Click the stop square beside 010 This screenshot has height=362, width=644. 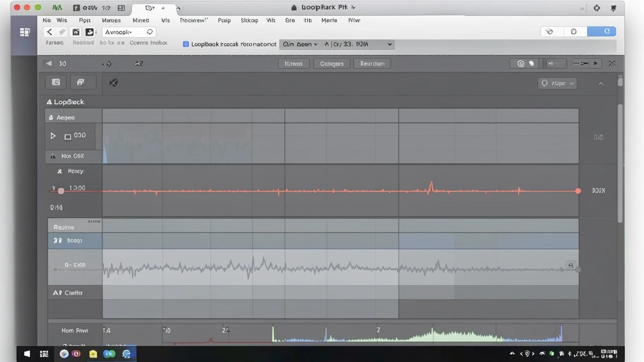pos(67,136)
